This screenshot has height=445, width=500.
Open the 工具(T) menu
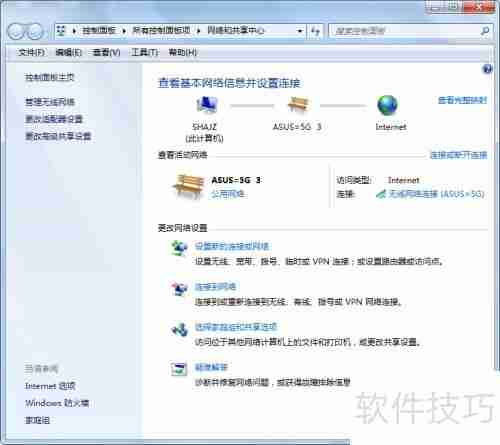pyautogui.click(x=145, y=52)
